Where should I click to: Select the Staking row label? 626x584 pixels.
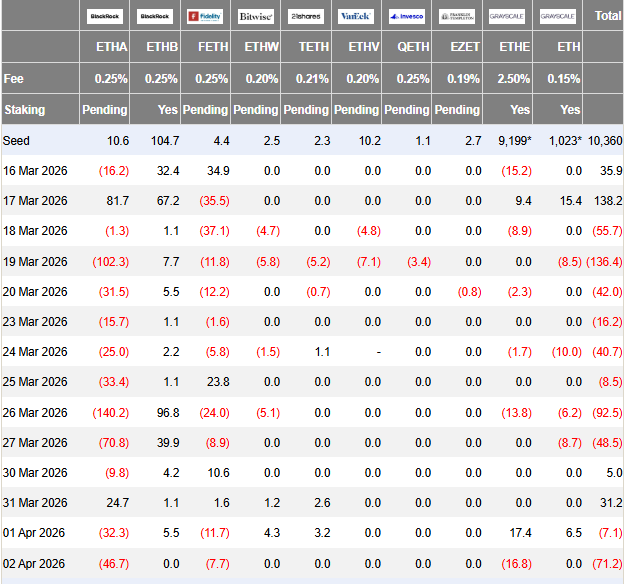tap(24, 110)
